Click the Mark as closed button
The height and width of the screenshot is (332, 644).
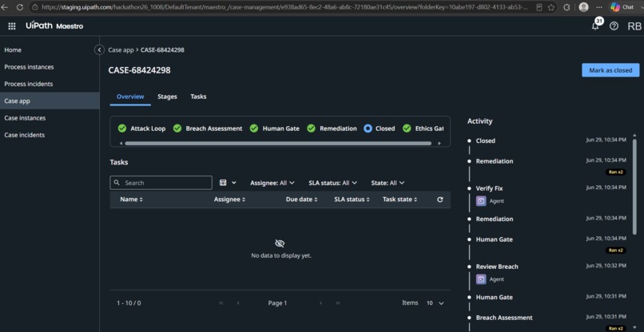610,70
